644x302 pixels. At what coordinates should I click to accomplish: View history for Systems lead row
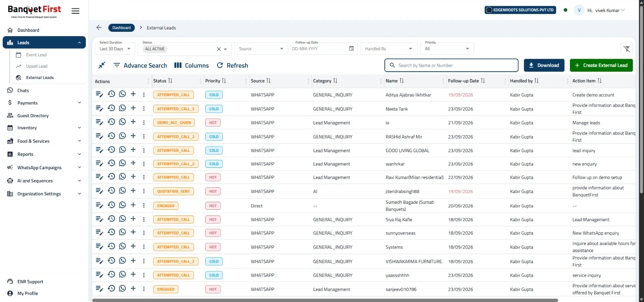point(111,246)
